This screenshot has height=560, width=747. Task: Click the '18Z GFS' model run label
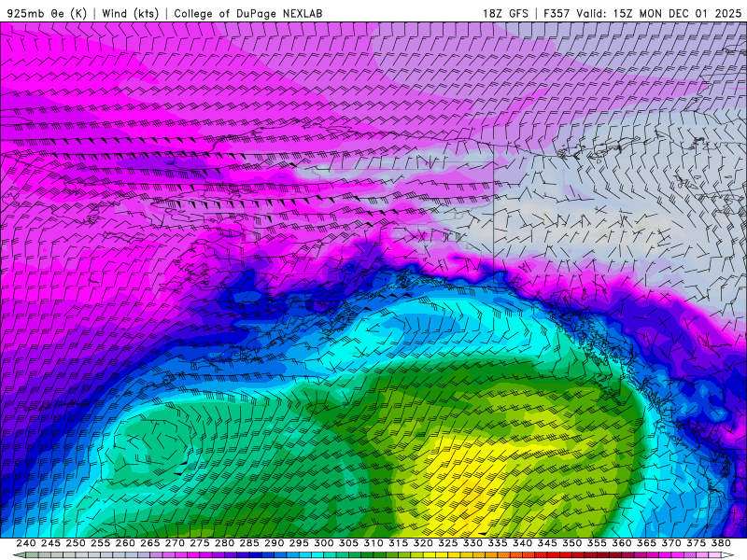point(505,13)
